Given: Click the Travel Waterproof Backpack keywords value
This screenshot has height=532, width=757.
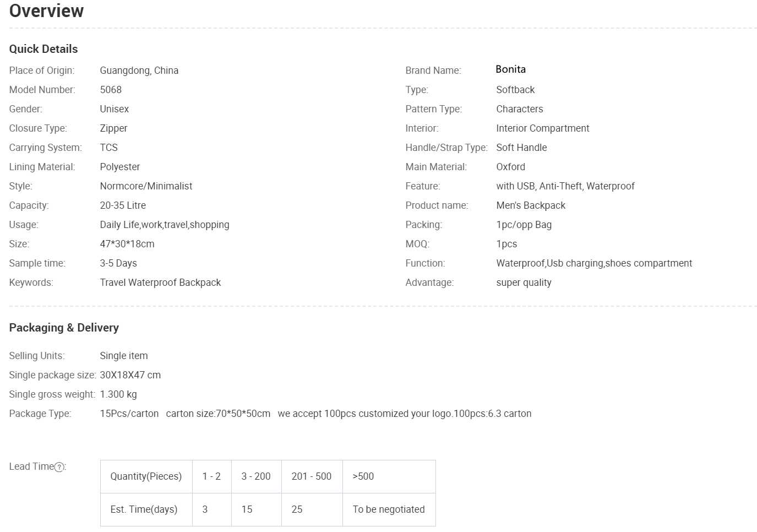Looking at the screenshot, I should coord(161,283).
